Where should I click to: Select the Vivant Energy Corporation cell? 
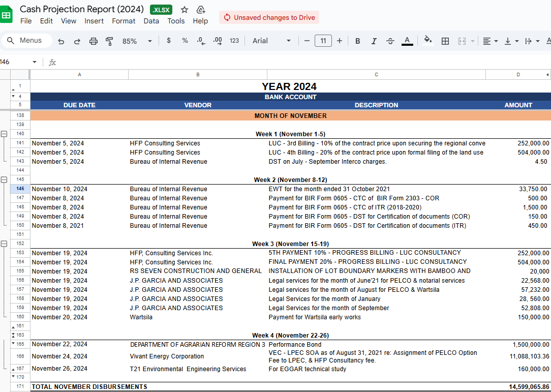198,356
